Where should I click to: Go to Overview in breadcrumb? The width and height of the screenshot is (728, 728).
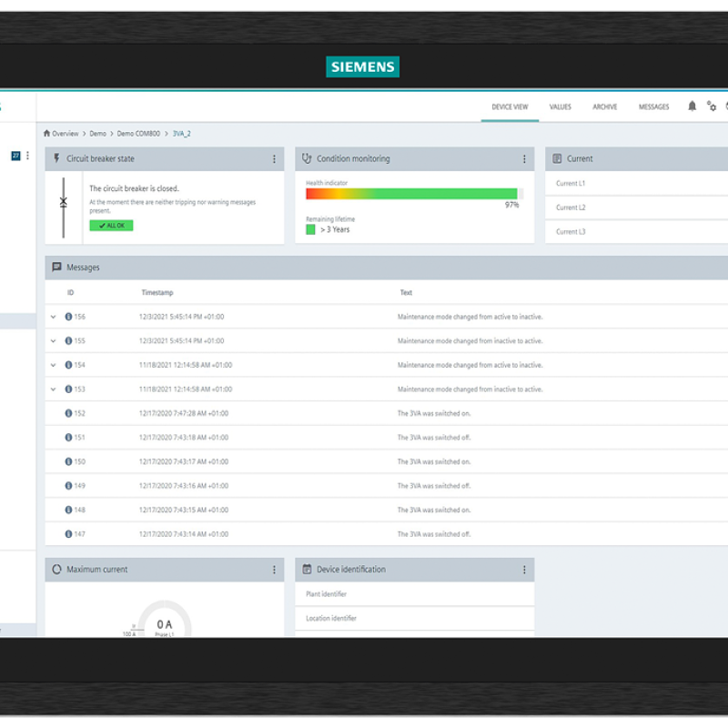click(65, 134)
